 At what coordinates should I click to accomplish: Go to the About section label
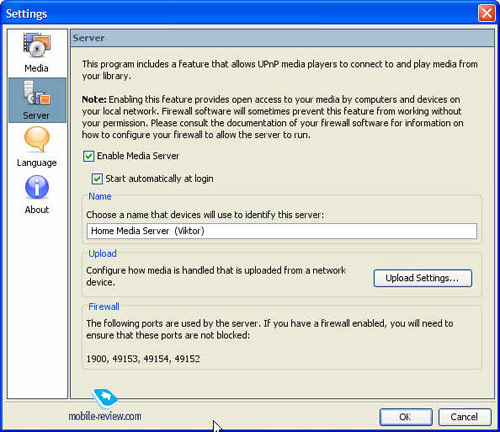[37, 210]
